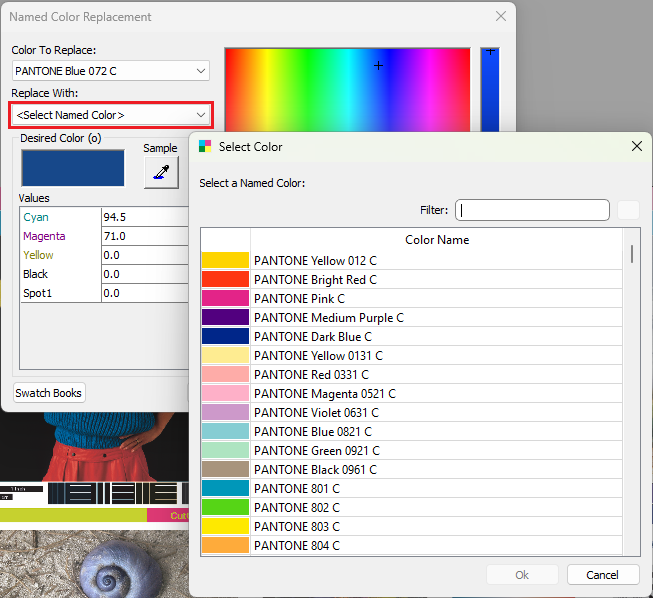Click the Cyan value field 94.5
Viewport: 653px width, 598px height.
(145, 217)
